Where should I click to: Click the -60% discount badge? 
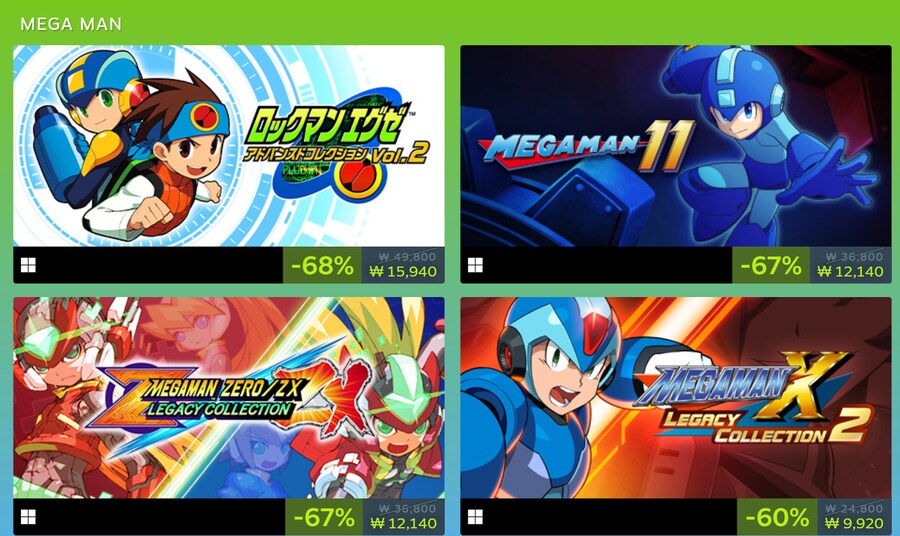(777, 517)
